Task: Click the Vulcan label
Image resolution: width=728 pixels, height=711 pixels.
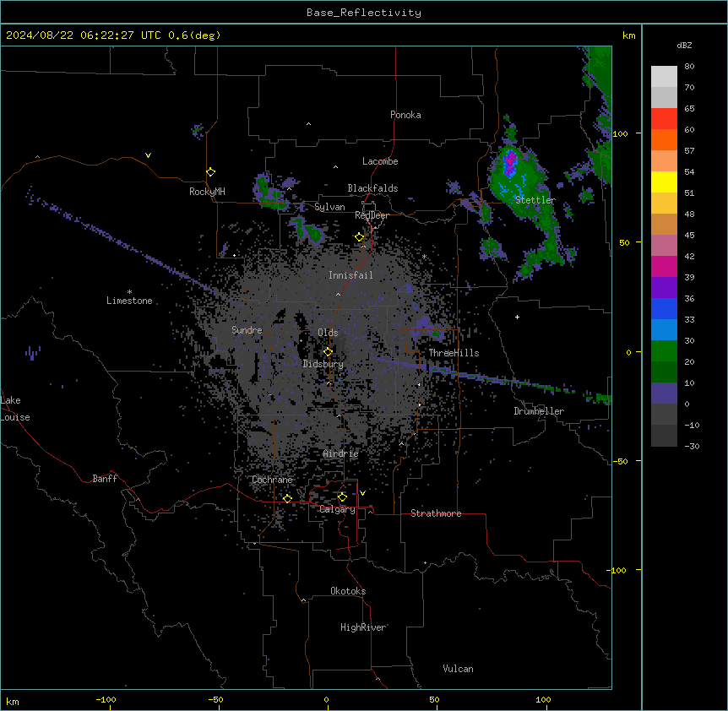Action: [458, 669]
